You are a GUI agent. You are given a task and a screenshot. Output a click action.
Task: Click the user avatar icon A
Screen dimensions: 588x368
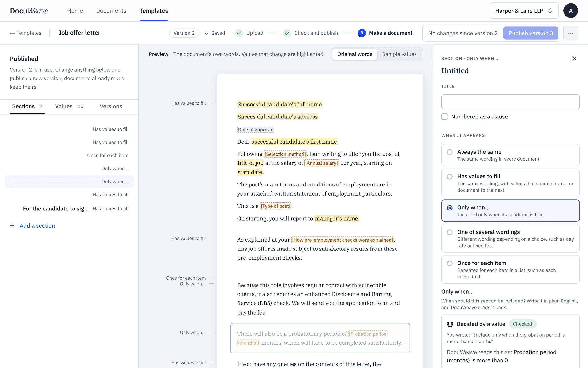point(571,11)
